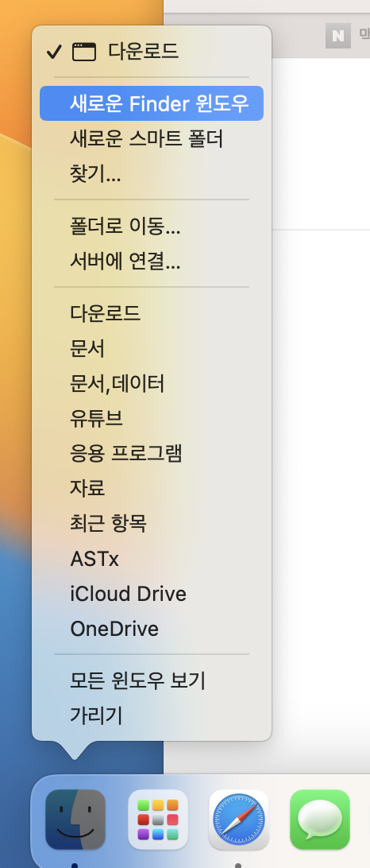
Task: Open Finder from the Dock
Action: 75,820
